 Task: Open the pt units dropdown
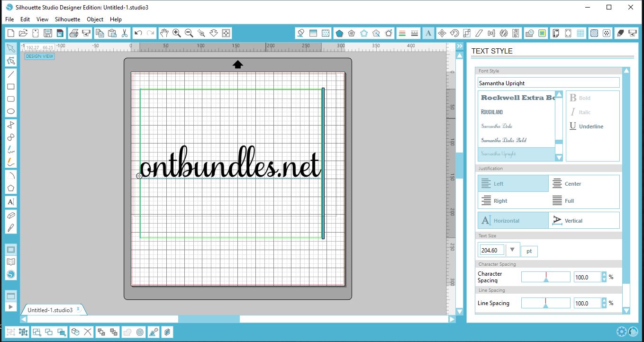[529, 251]
